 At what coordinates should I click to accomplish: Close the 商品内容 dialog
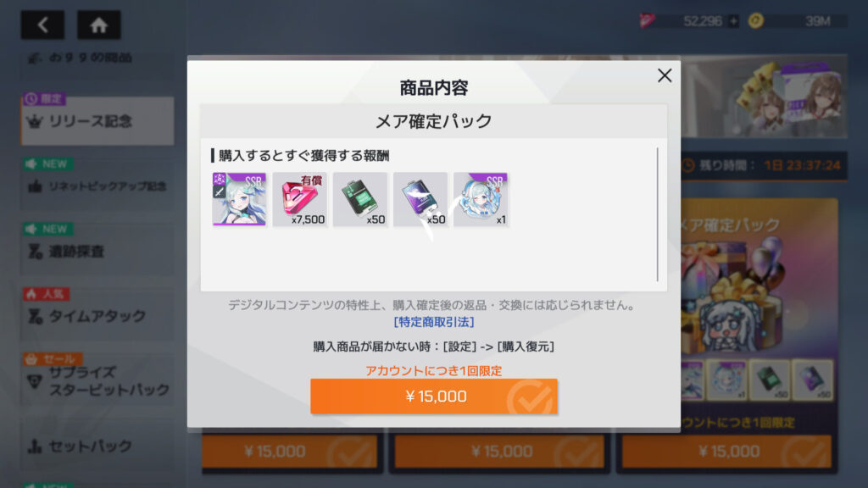[x=665, y=75]
